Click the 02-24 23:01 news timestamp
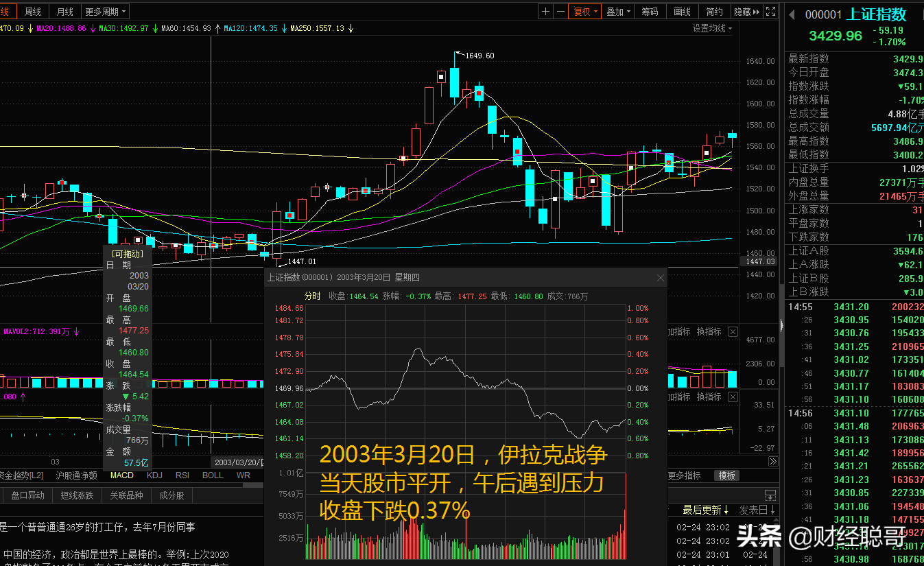Viewport: 924px width, 566px height. 702,554
